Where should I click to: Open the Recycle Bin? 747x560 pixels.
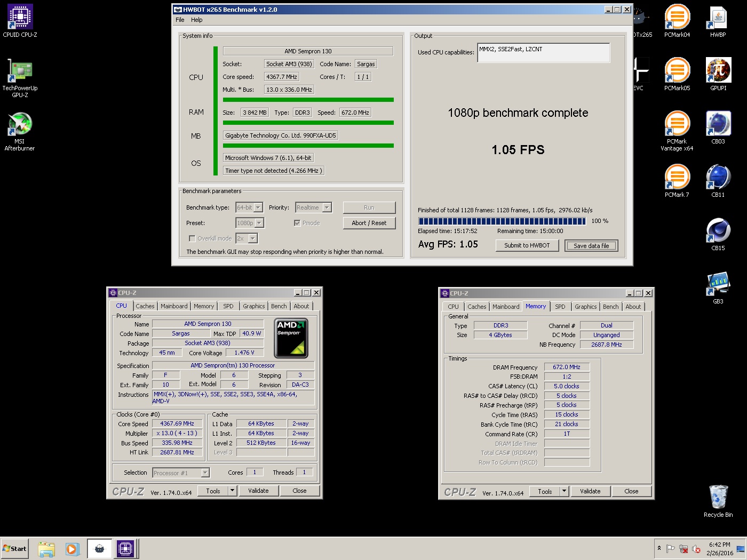(718, 501)
